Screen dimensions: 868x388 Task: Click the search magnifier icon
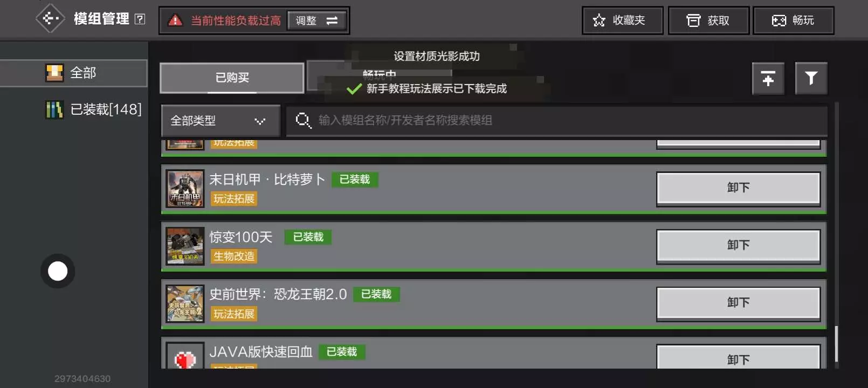[304, 120]
